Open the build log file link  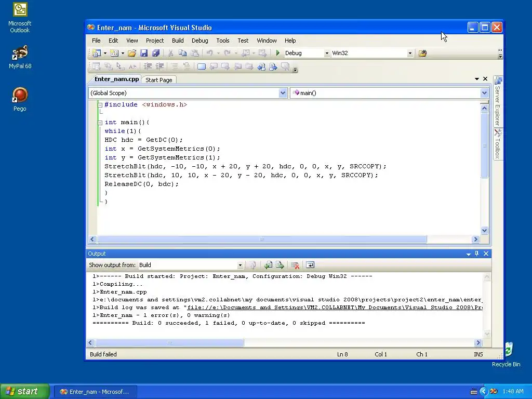coord(335,308)
